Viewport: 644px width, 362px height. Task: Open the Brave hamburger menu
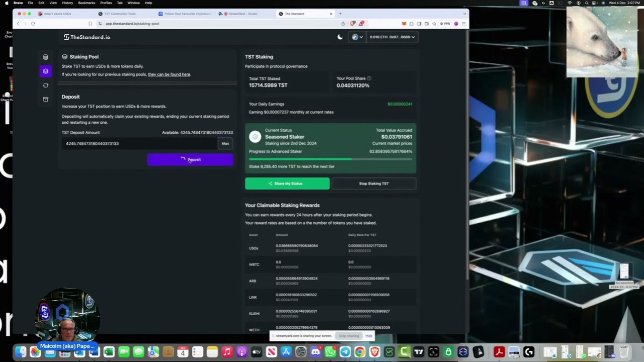point(463,24)
